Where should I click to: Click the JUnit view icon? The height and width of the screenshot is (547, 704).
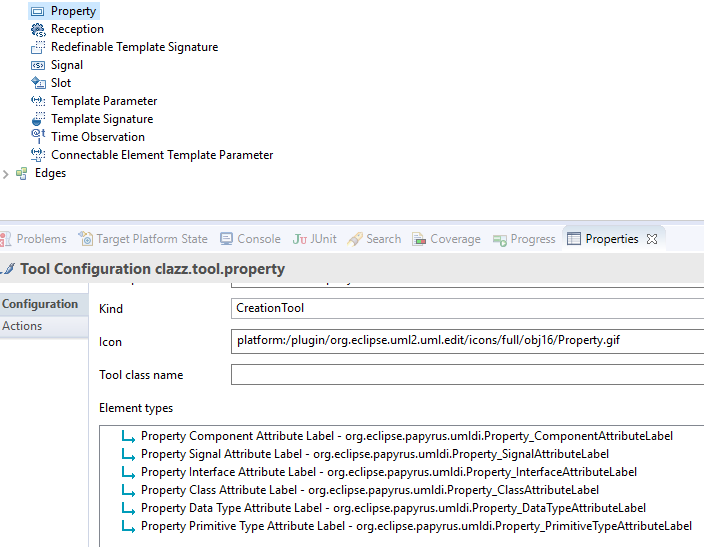coord(299,239)
